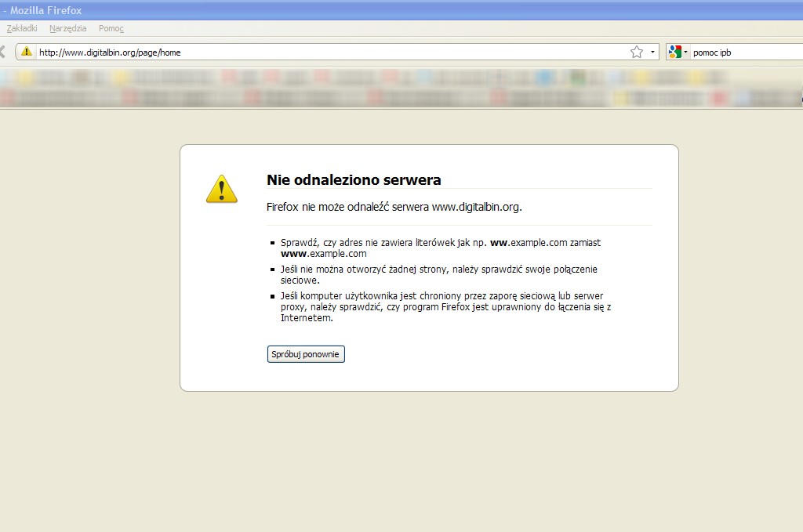Image resolution: width=803 pixels, height=532 pixels.
Task: Expand the search engine selector arrow
Action: coord(686,52)
